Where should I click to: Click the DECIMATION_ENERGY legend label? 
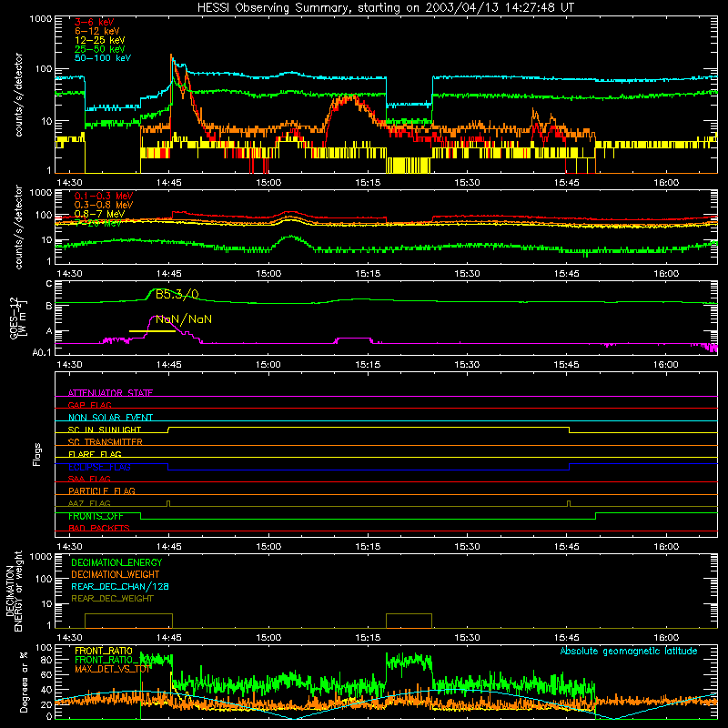click(116, 562)
